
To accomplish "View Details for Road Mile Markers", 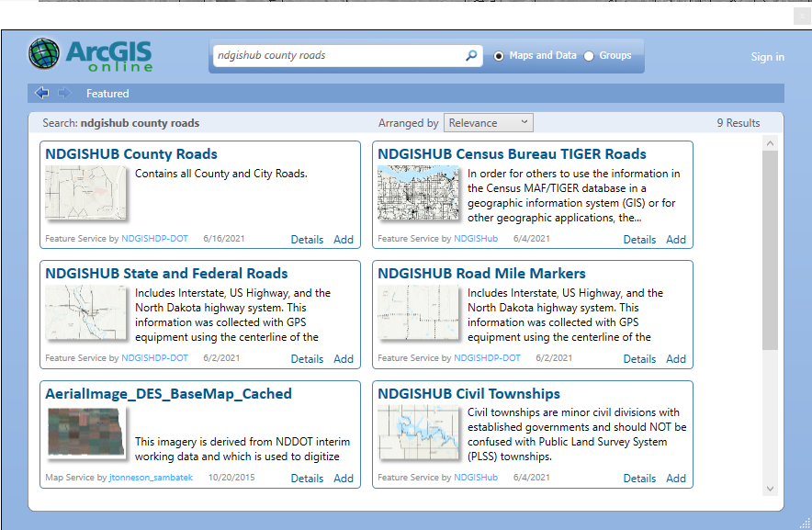I will click(x=639, y=358).
